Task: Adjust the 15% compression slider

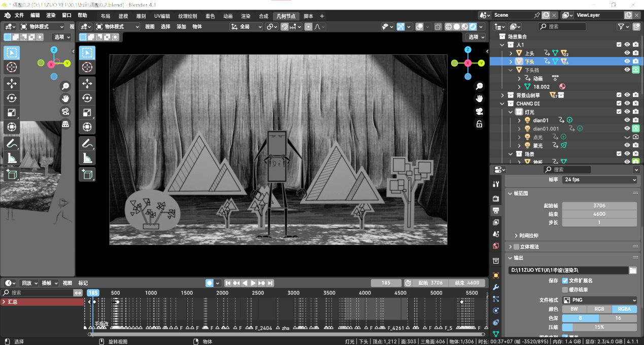Action: 599,327
